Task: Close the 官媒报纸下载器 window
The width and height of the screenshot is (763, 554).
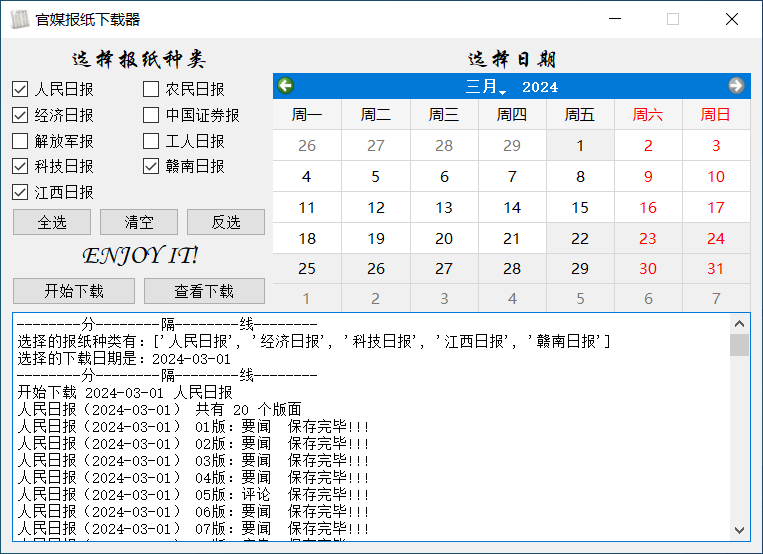Action: pos(732,19)
